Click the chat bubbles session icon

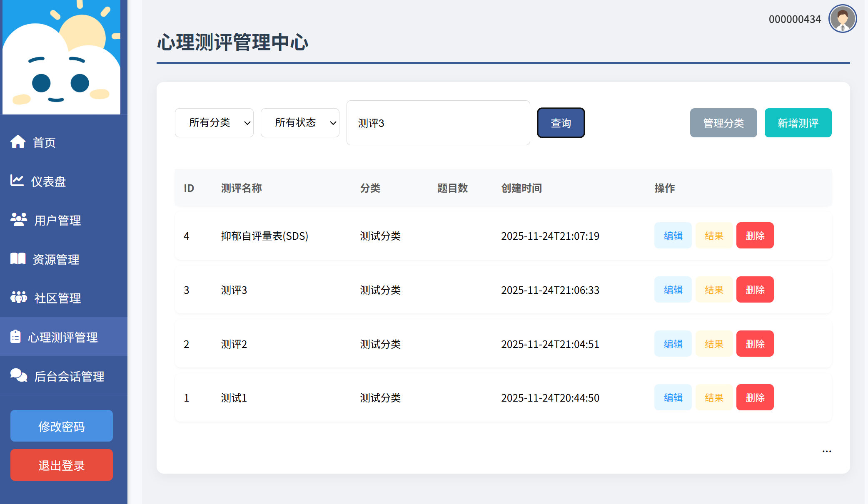pos(19,375)
